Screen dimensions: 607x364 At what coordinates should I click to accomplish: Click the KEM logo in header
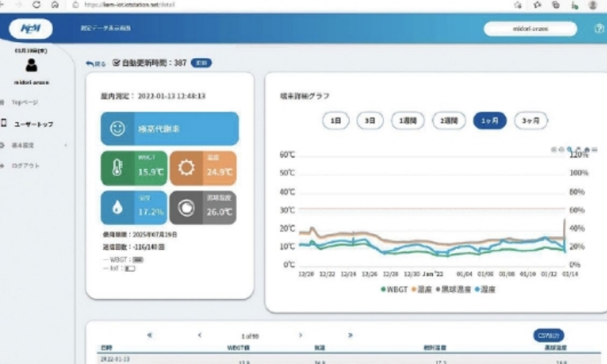[31, 29]
